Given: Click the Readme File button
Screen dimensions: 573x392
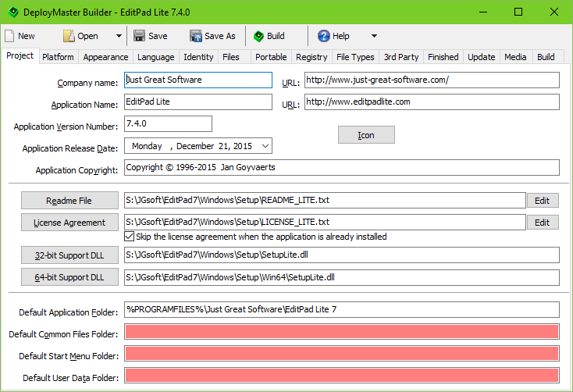Looking at the screenshot, I should [x=69, y=201].
